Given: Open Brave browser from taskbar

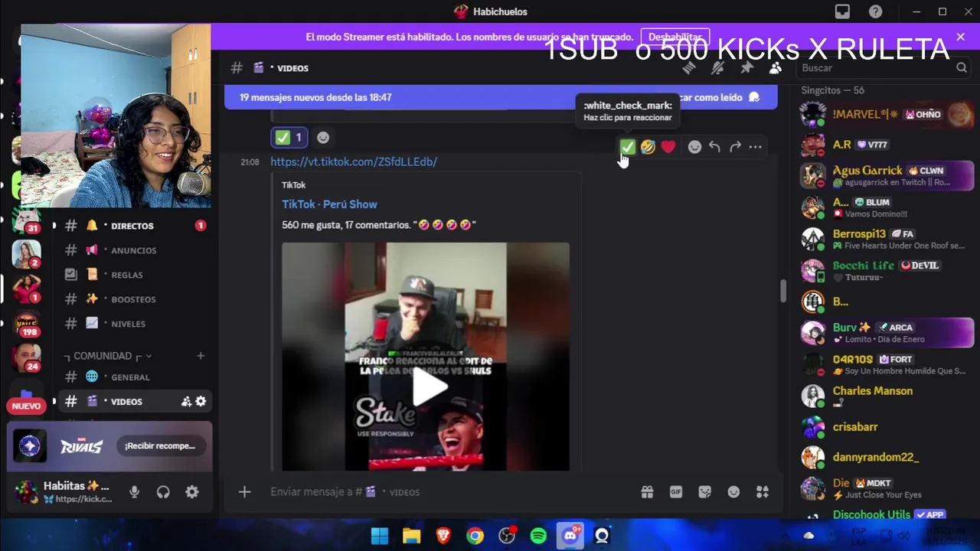Looking at the screenshot, I should point(443,536).
